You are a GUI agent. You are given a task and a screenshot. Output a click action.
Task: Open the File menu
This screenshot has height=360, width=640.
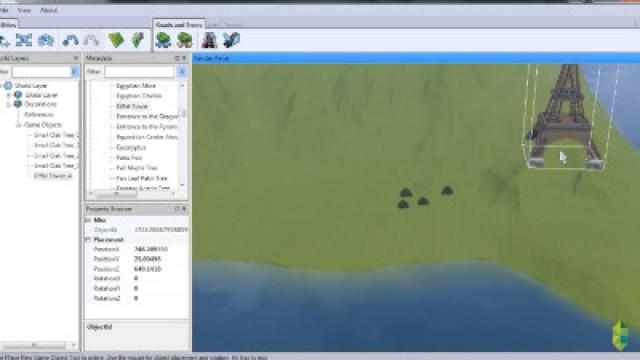coord(4,10)
